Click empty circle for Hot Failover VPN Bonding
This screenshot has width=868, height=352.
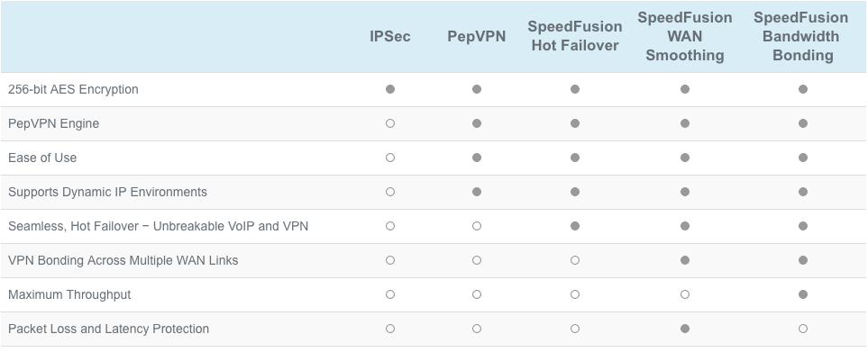point(574,260)
